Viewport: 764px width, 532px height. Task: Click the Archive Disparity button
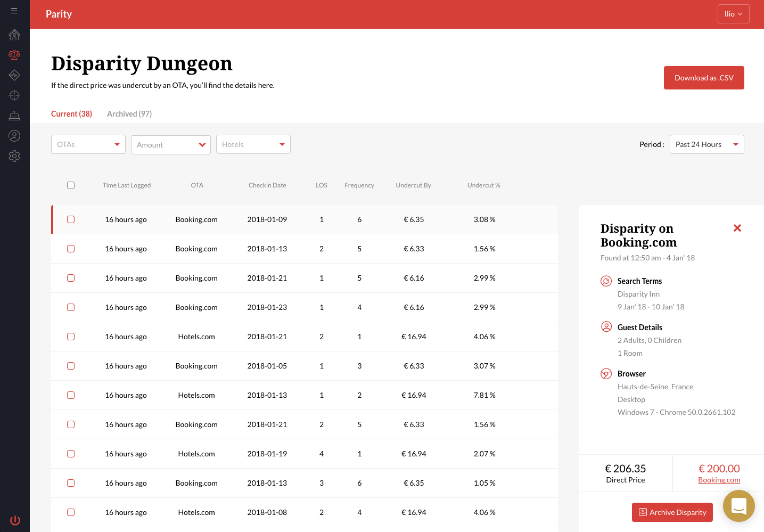click(672, 512)
